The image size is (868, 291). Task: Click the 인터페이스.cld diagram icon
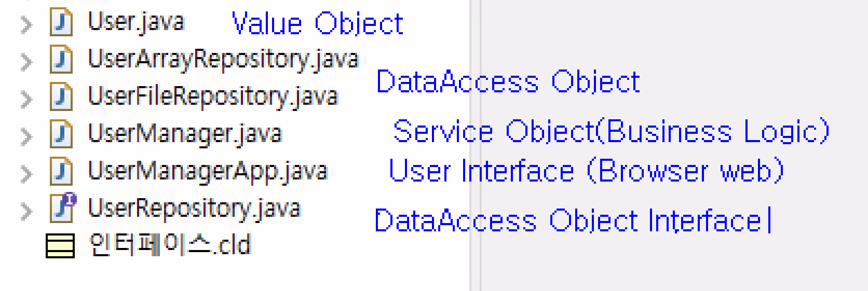[60, 246]
